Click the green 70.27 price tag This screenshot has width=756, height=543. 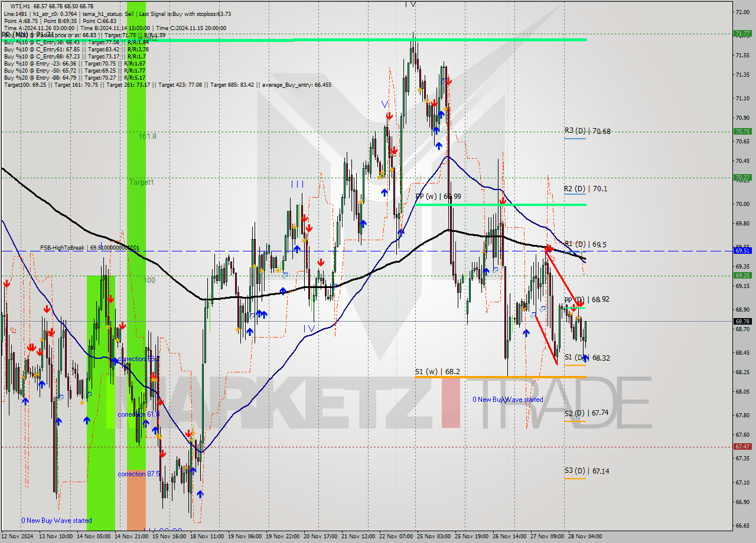(742, 177)
